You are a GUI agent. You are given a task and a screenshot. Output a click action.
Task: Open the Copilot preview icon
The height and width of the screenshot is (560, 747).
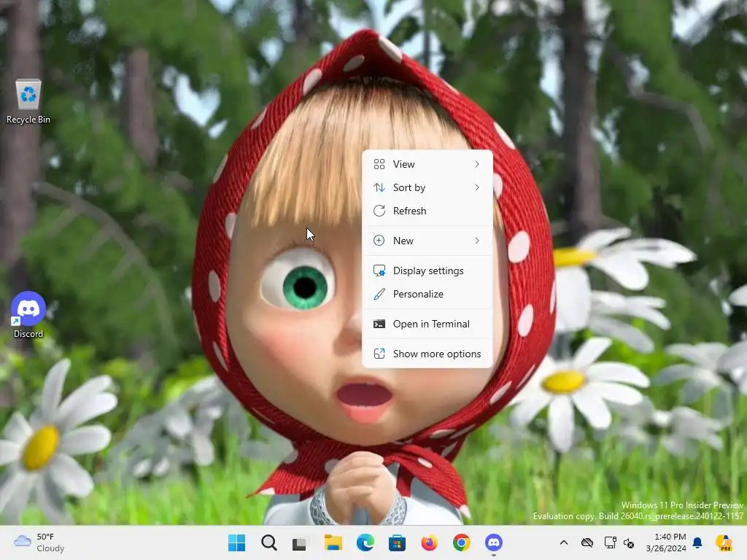coord(724,542)
